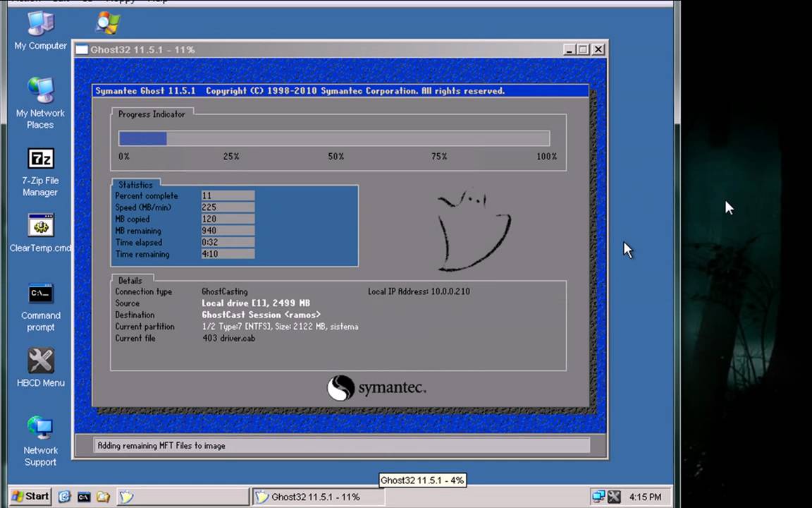Click the Windows magnifier icon beside My Computer
The width and height of the screenshot is (812, 508).
pyautogui.click(x=109, y=23)
